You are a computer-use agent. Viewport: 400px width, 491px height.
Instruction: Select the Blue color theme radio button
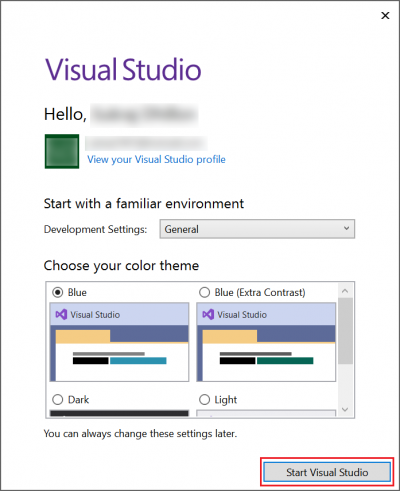click(58, 292)
